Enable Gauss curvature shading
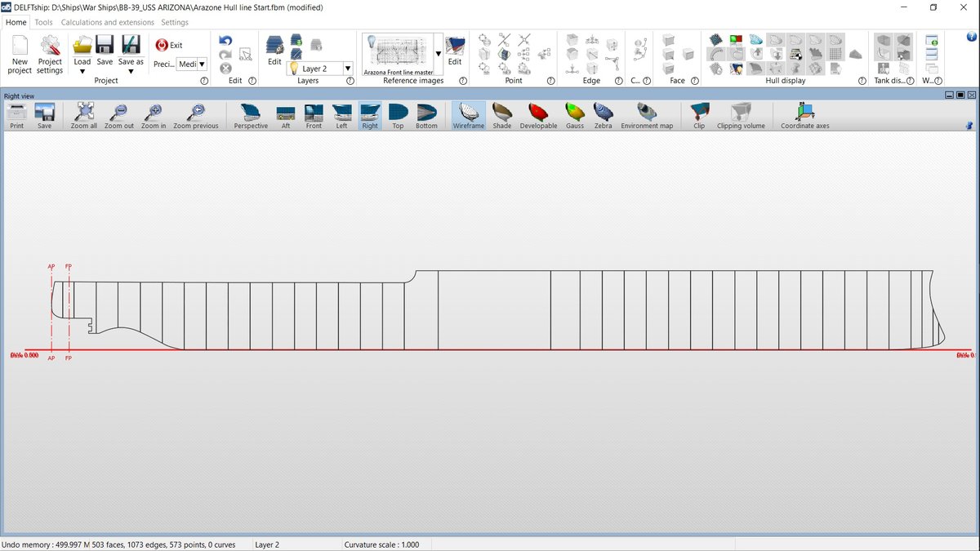 tap(575, 115)
